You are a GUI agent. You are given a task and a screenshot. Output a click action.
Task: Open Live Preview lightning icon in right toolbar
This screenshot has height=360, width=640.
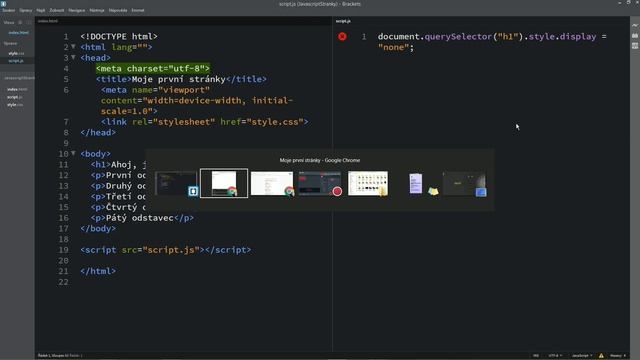point(635,26)
